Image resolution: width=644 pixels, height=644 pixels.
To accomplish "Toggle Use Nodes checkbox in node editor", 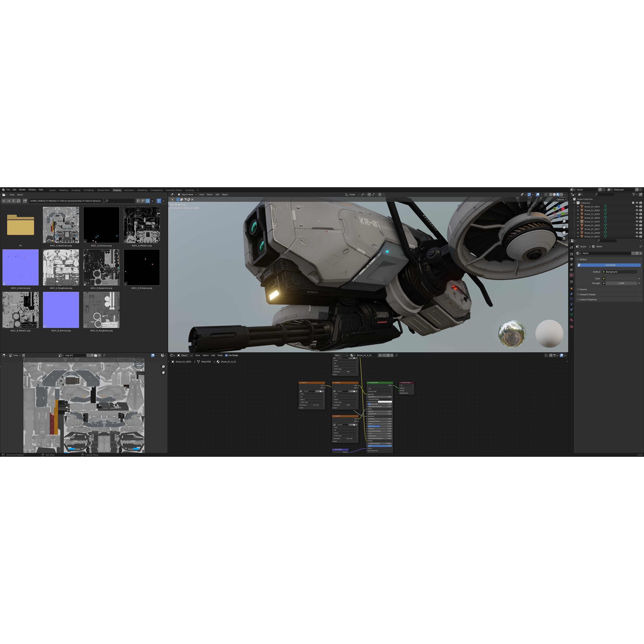I will pyautogui.click(x=226, y=355).
